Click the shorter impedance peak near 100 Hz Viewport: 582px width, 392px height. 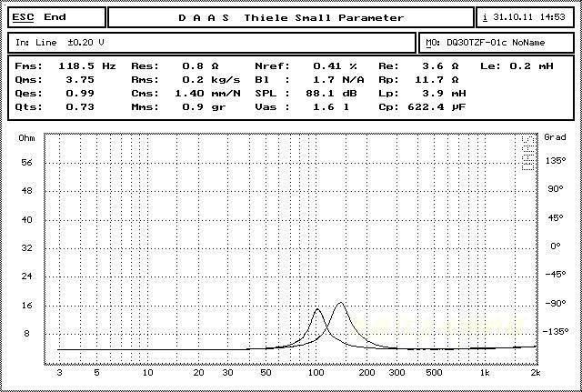pos(317,309)
